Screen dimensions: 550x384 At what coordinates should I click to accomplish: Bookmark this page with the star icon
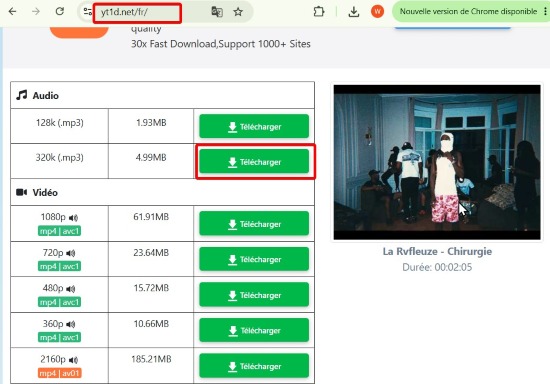click(x=238, y=12)
